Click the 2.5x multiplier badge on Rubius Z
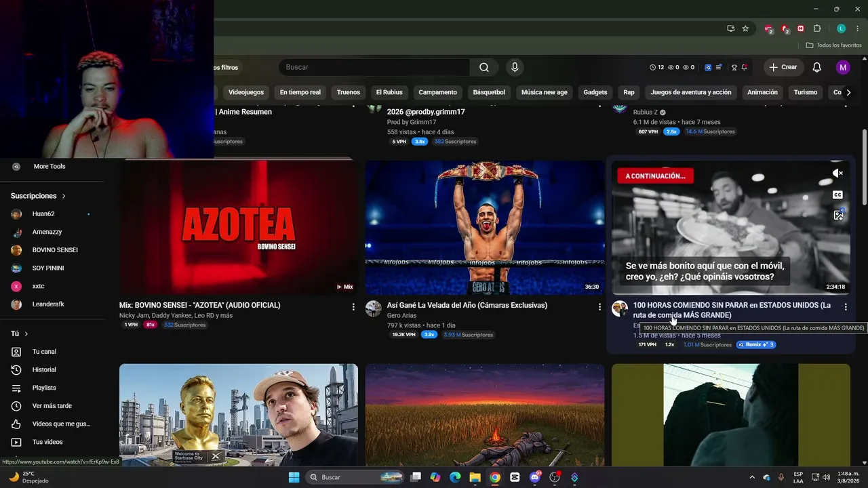The height and width of the screenshot is (488, 868). click(x=671, y=131)
